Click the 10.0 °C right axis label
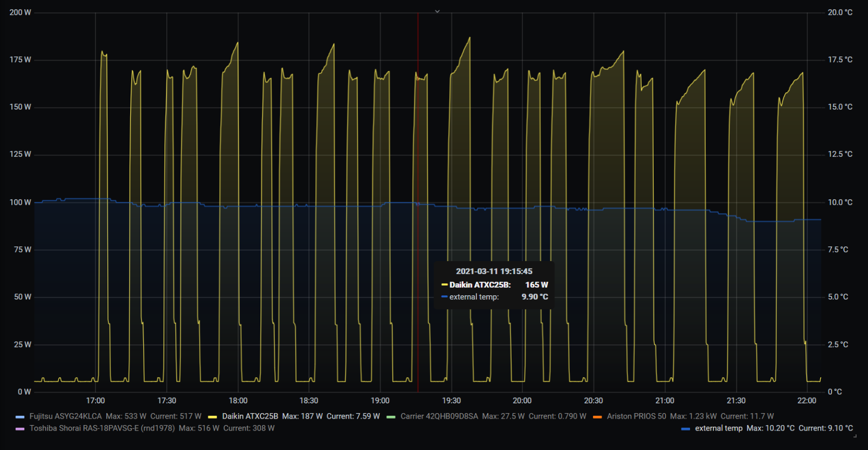This screenshot has height=450, width=868. pos(840,202)
